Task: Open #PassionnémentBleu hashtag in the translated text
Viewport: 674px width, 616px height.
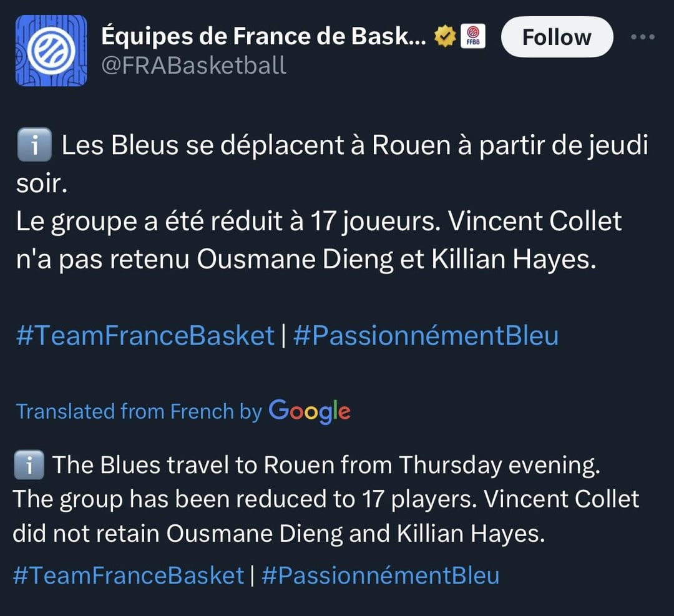Action: tap(380, 575)
